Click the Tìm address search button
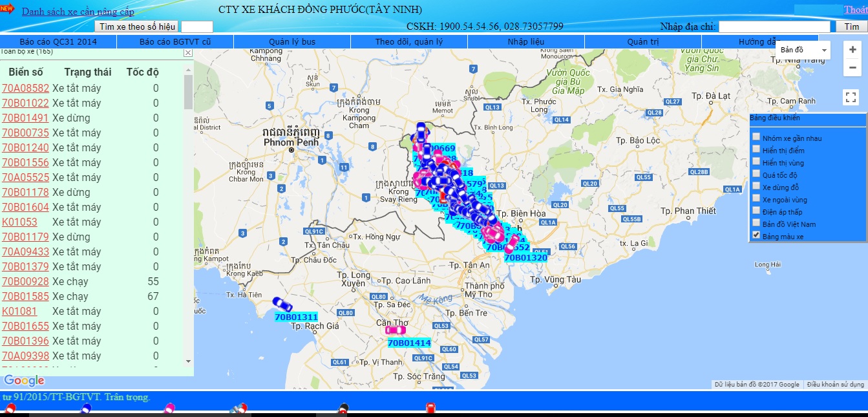The width and height of the screenshot is (868, 417). tap(851, 27)
